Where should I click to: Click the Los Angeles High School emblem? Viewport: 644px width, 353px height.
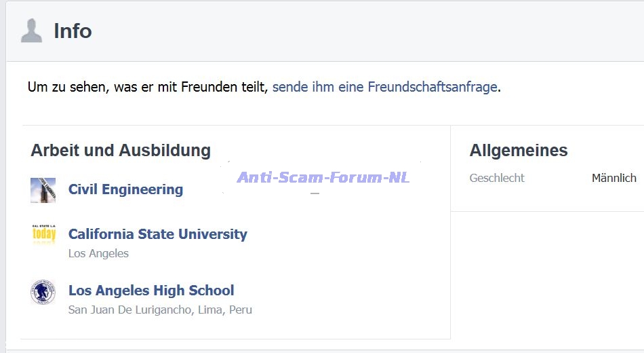[x=43, y=292]
